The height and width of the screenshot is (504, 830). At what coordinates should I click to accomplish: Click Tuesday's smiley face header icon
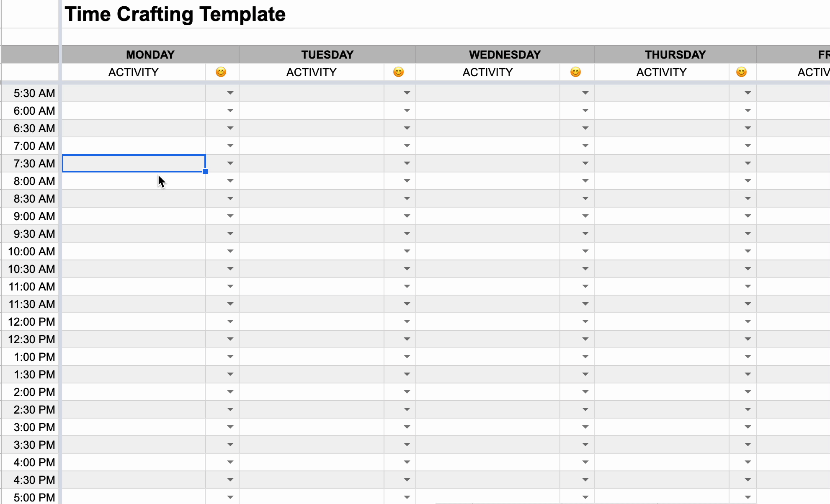point(398,72)
